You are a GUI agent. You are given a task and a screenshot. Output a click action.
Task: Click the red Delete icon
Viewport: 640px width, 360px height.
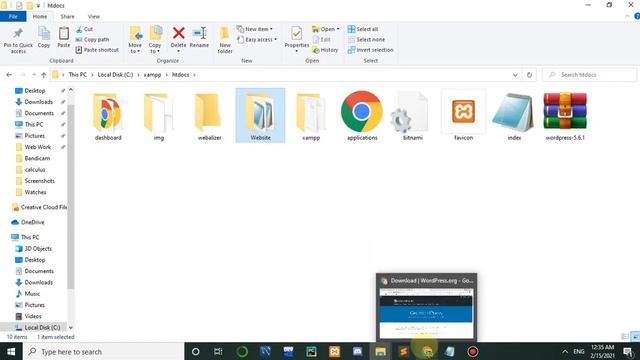(178, 33)
